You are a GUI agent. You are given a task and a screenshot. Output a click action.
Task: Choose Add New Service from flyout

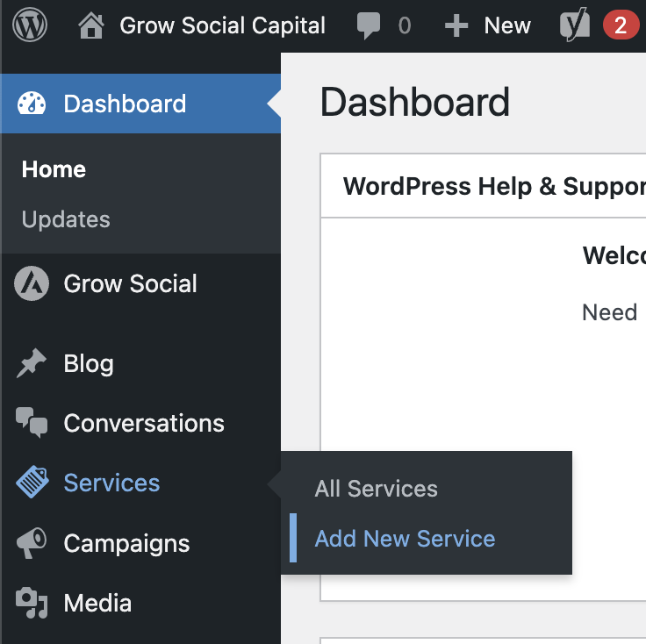(405, 539)
